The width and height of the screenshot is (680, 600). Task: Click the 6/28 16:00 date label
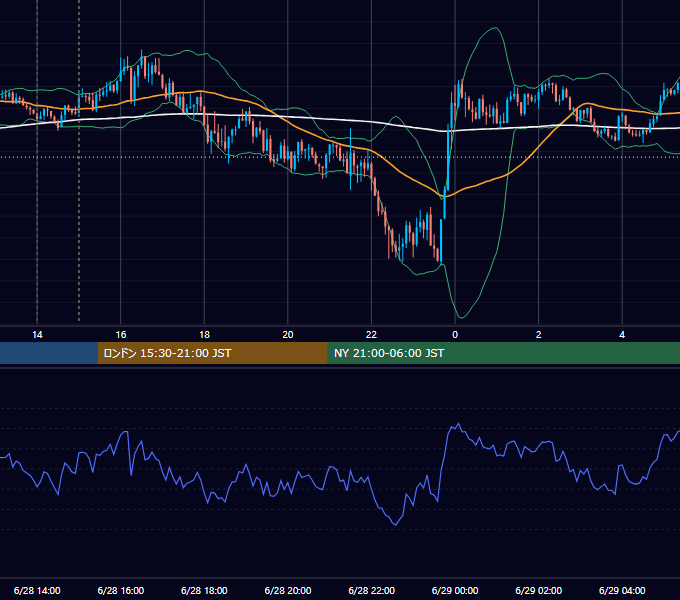(x=121, y=590)
